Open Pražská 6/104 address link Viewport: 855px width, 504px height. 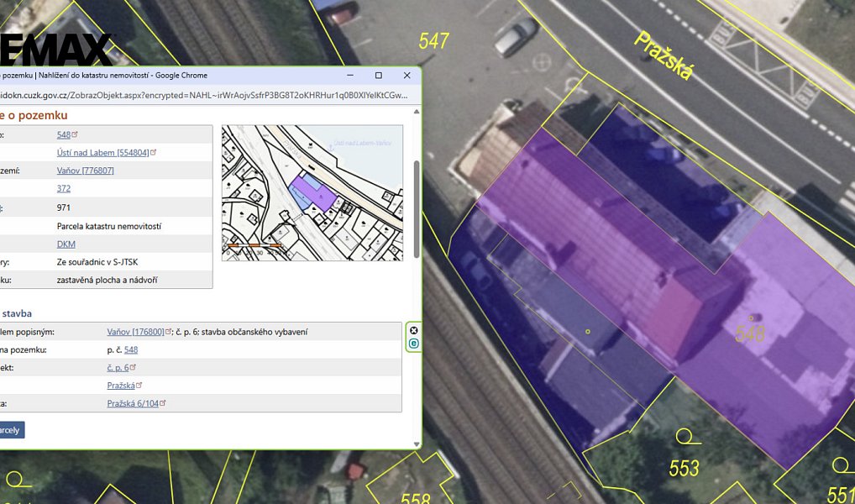pyautogui.click(x=133, y=404)
